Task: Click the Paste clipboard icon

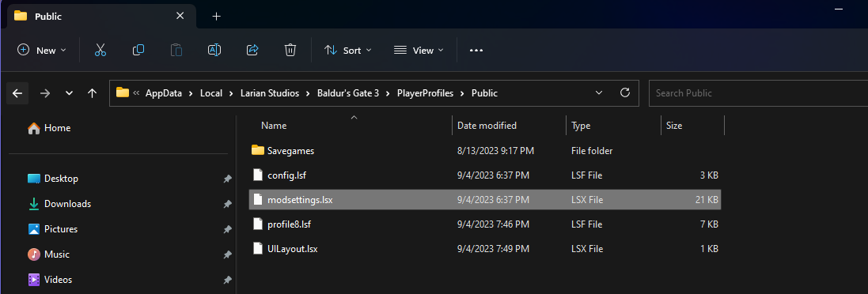Action: pyautogui.click(x=176, y=51)
